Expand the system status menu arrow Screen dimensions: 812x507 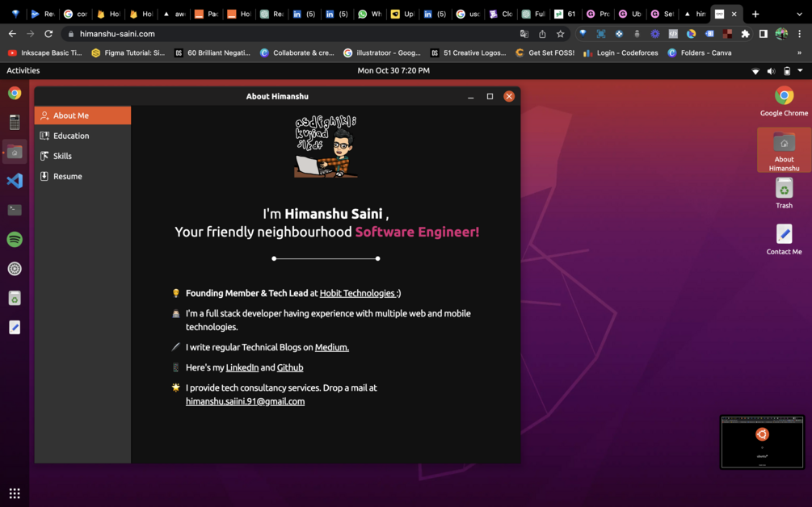point(800,70)
